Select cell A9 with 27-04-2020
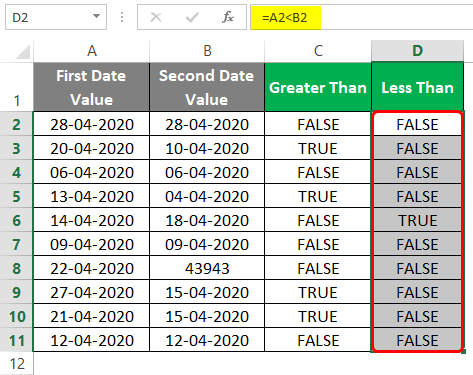473x375 pixels. [x=92, y=292]
